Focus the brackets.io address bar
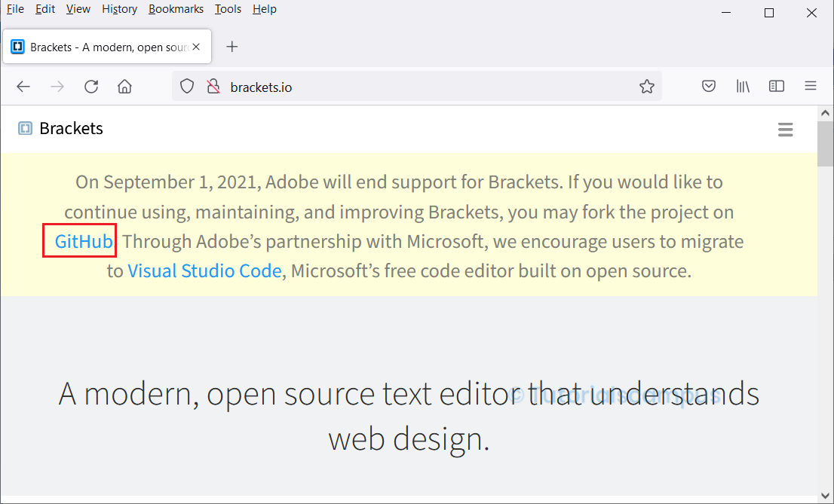Screen dimensions: 834x504 416,86
